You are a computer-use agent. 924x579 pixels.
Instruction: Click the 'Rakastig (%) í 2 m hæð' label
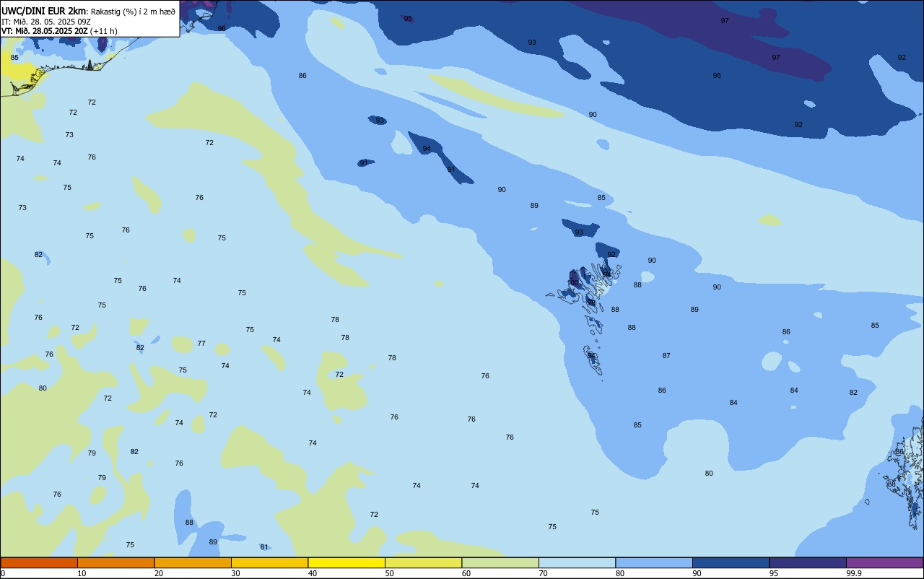[133, 12]
